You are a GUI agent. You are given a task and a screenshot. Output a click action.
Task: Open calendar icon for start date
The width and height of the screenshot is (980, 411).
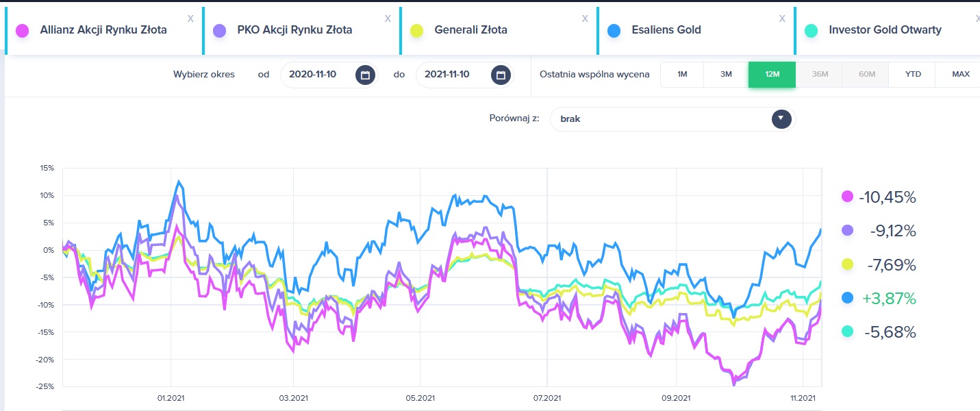365,75
